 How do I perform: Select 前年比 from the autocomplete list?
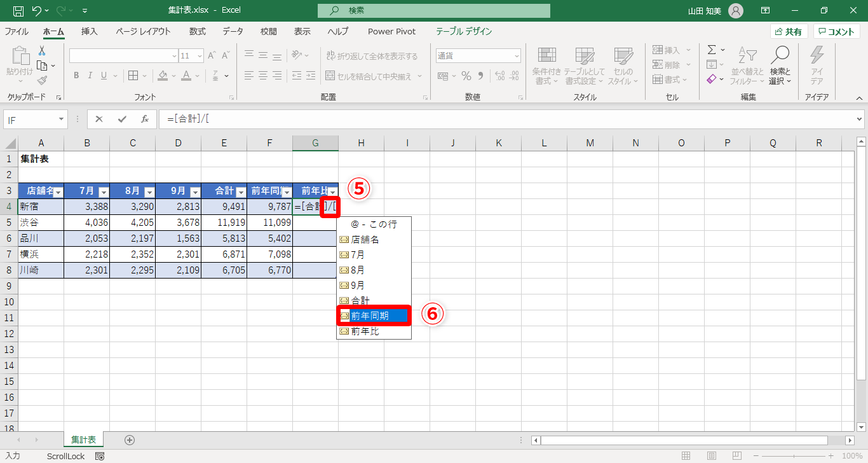(x=374, y=331)
